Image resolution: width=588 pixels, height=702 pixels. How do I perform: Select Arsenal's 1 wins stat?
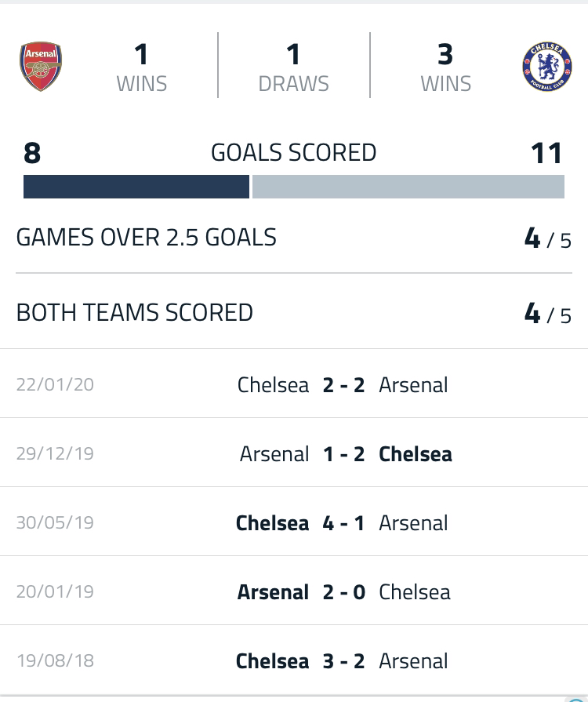pos(141,67)
